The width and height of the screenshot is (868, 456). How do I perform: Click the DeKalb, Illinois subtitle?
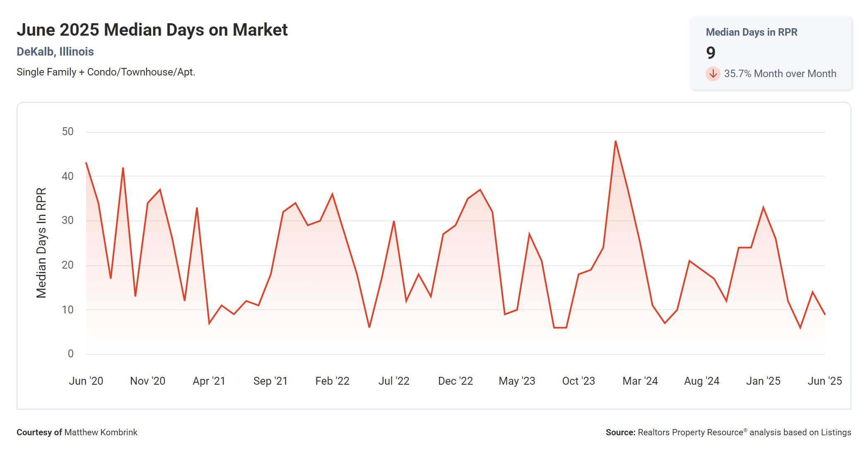[x=55, y=52]
